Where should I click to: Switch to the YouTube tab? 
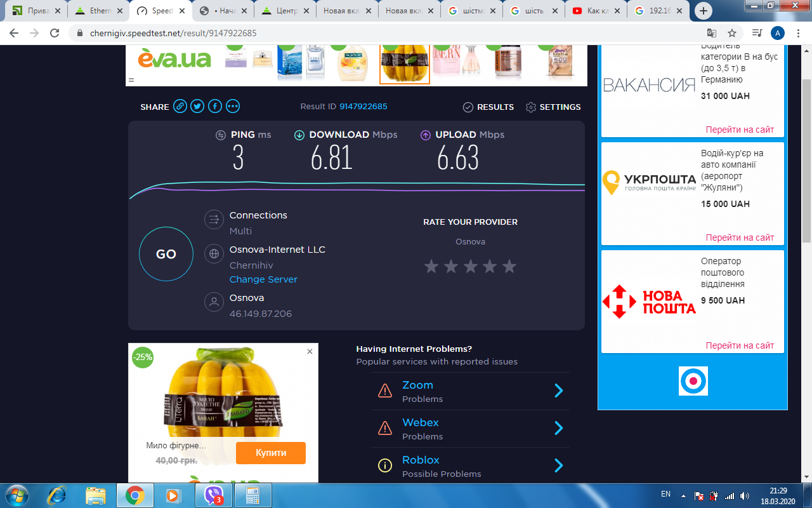pos(596,11)
